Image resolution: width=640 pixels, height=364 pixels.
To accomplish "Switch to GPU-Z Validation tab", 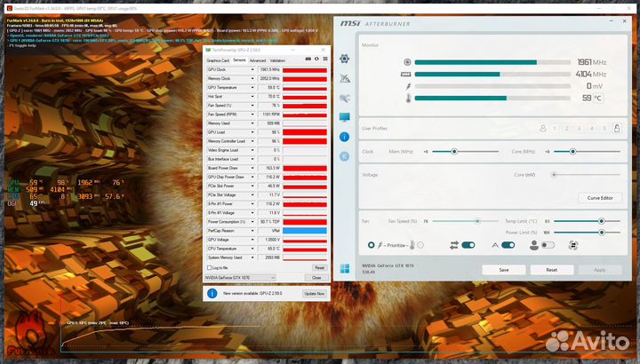I will [x=277, y=60].
